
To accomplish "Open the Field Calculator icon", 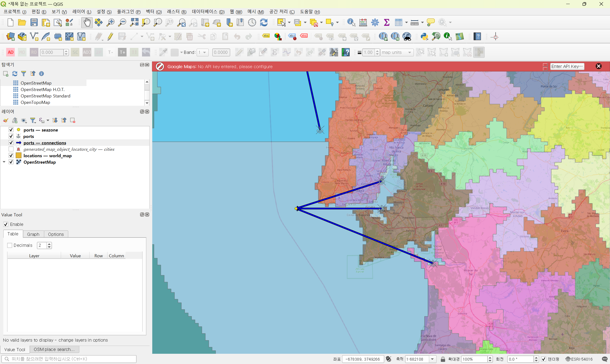I will [363, 23].
